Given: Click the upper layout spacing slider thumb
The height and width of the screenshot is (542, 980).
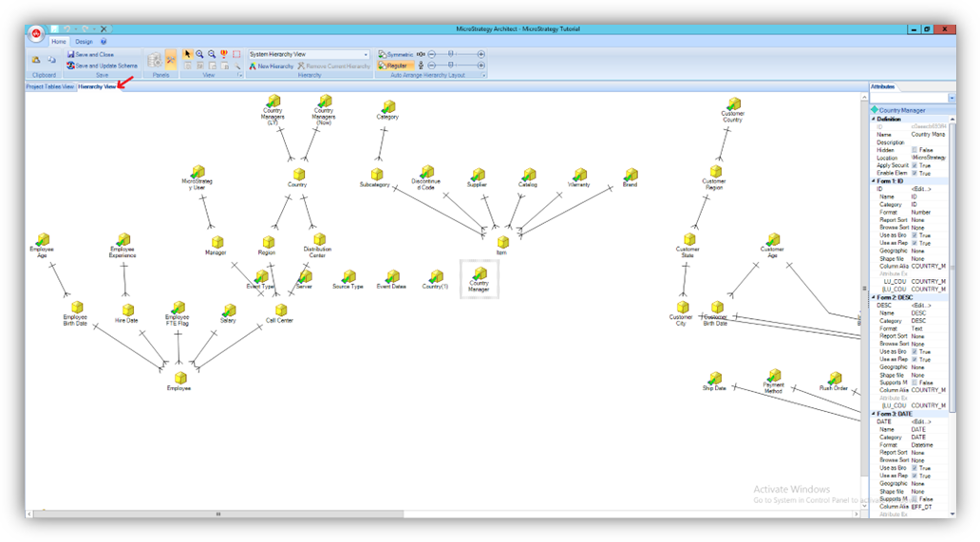Looking at the screenshot, I should click(x=451, y=54).
